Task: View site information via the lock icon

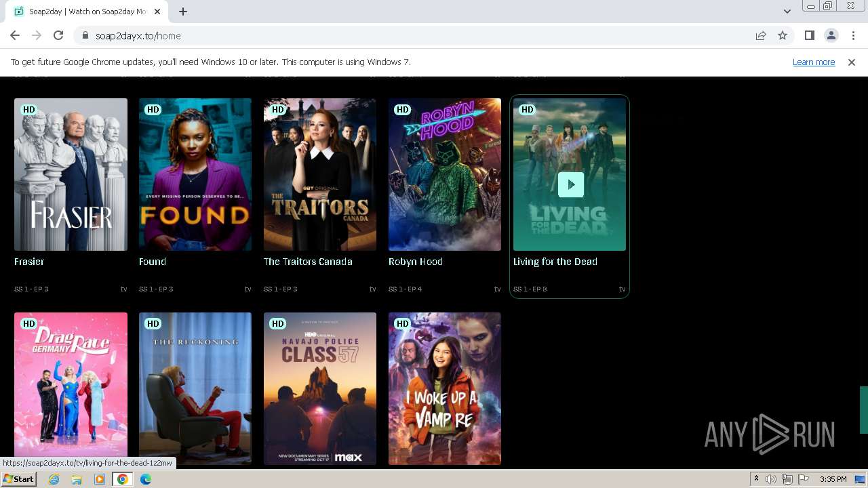Action: (x=85, y=35)
